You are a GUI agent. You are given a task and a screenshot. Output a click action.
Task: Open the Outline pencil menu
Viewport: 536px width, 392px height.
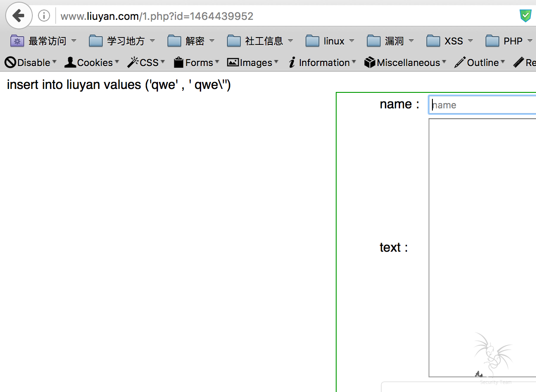(479, 63)
